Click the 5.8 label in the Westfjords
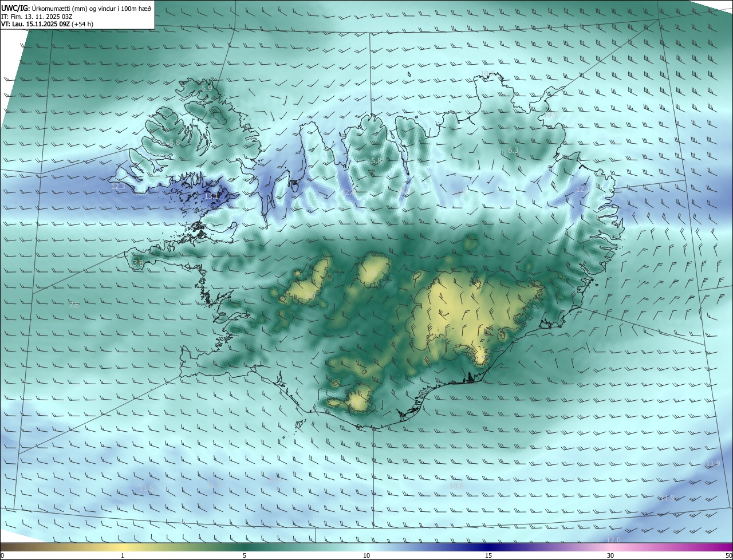Screen dimensions: 733x560 pyautogui.click(x=175, y=142)
